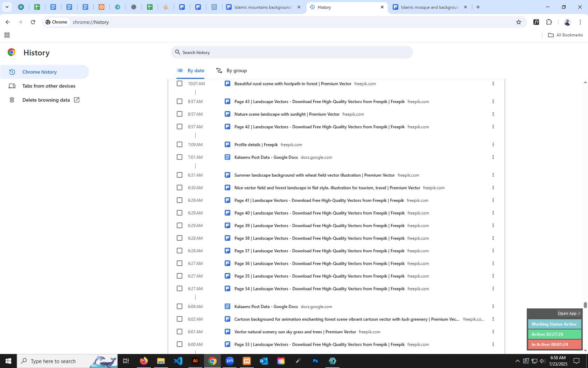588x368 pixels.
Task: Open actions menu for Nice vector field entry
Action: click(x=493, y=188)
